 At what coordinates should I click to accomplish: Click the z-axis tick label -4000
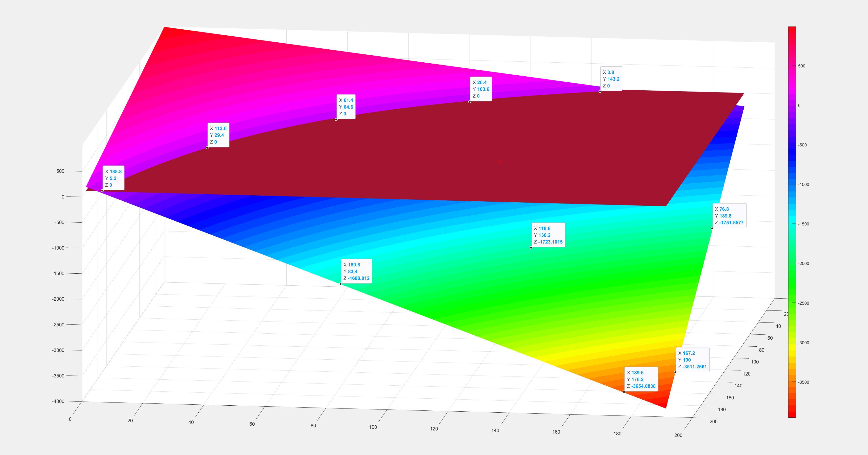(58, 401)
